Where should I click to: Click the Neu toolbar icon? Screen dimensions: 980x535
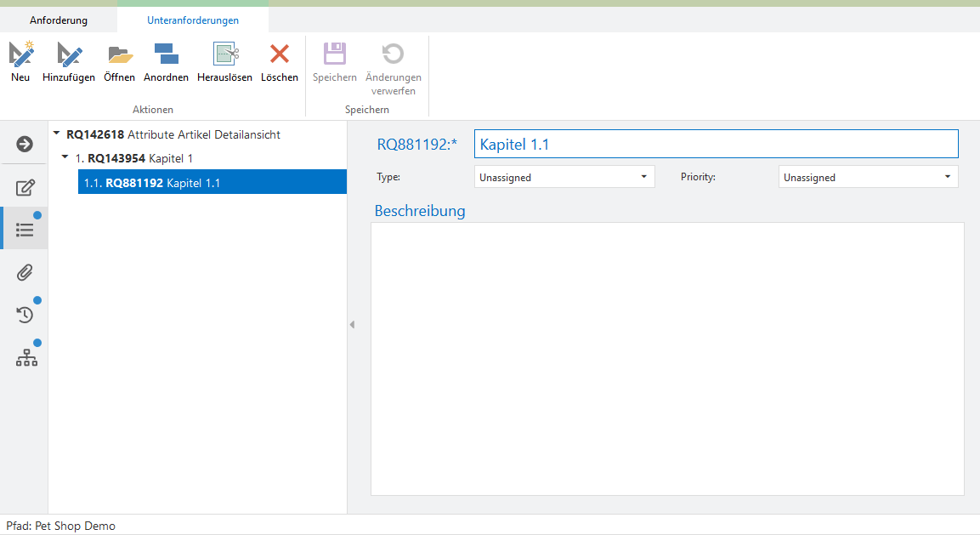tap(20, 55)
